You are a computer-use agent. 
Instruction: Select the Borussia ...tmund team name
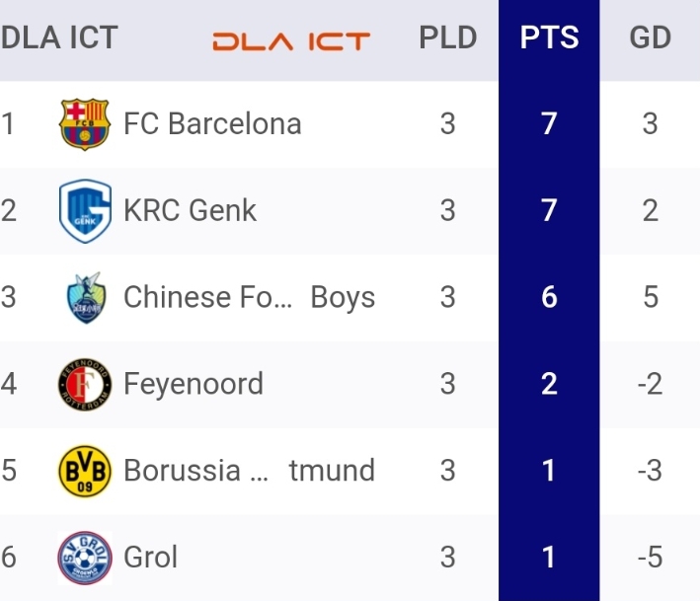(249, 471)
